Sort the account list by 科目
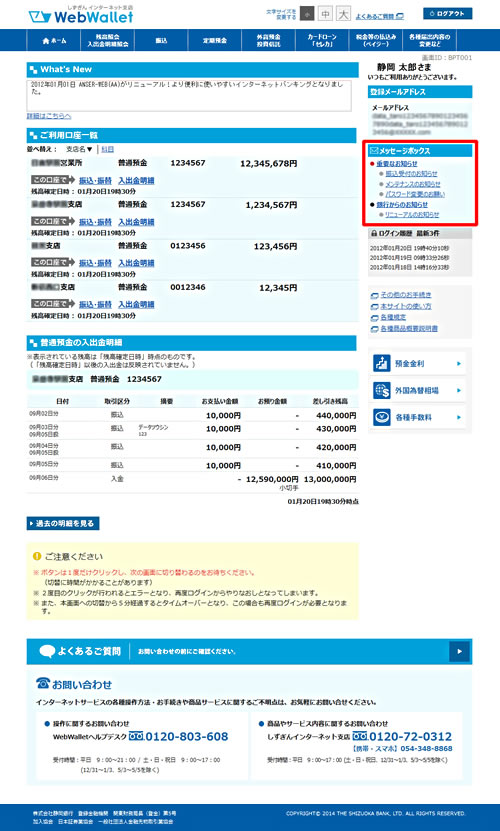Viewport: 500px width, 831px height. point(108,149)
